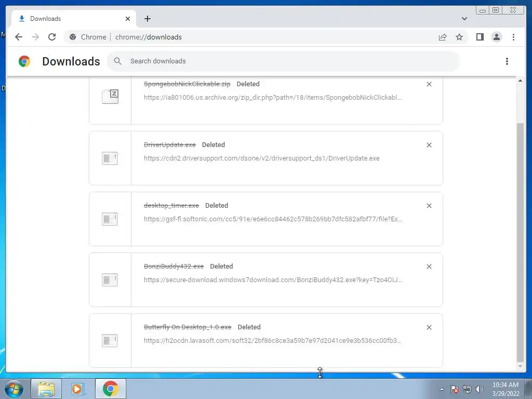The height and width of the screenshot is (399, 532).
Task: Open the driversupport.com DriverUpdate source link
Action: 262,158
